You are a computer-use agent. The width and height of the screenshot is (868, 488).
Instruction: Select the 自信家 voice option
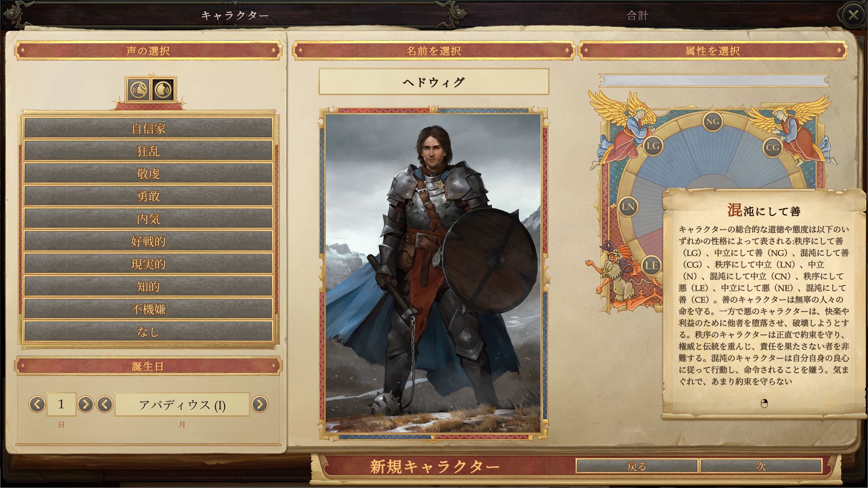pos(148,128)
